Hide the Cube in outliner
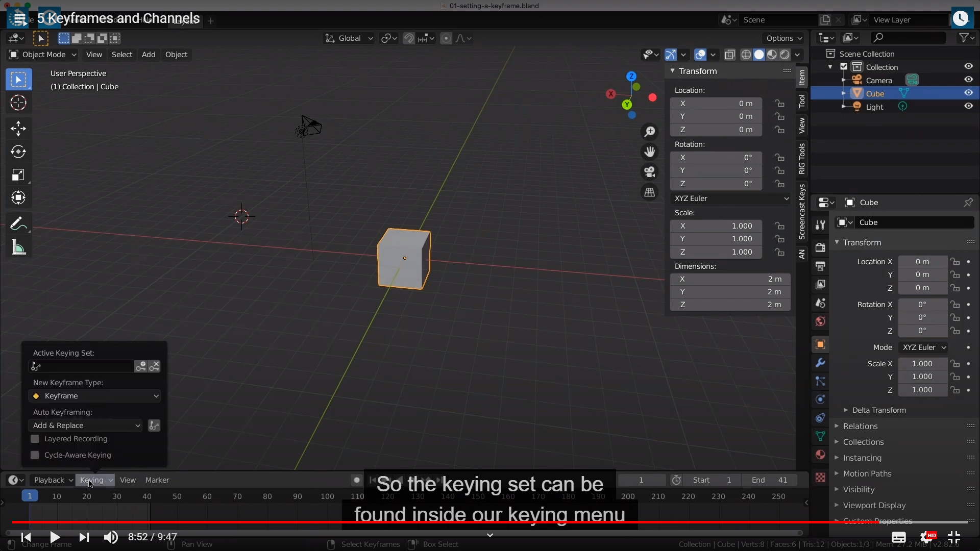The image size is (980, 551). (x=968, y=93)
